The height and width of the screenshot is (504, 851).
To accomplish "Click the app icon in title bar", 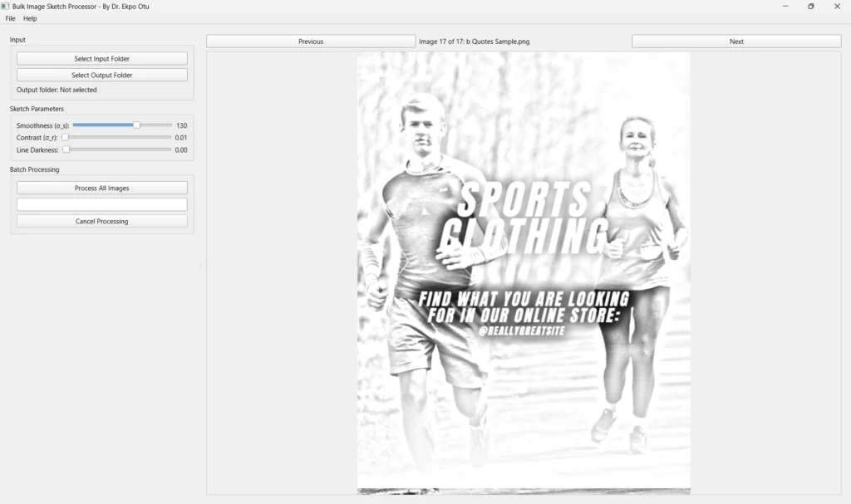I will point(6,6).
